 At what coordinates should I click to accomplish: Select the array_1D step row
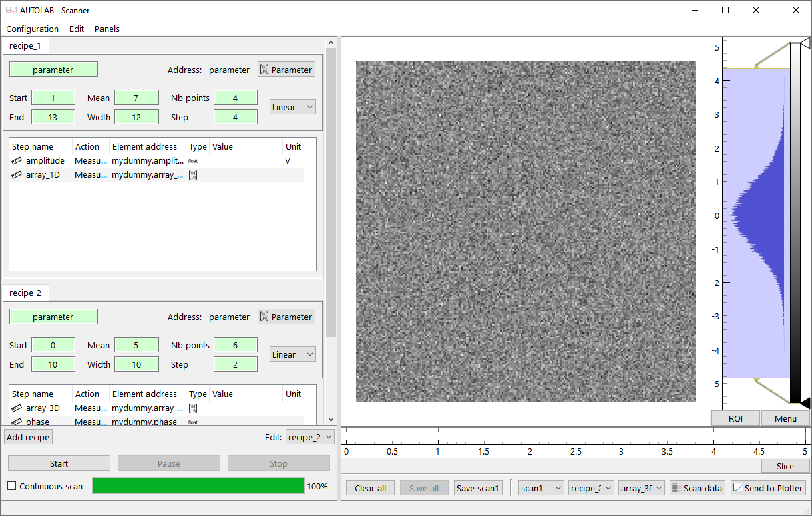tap(158, 175)
